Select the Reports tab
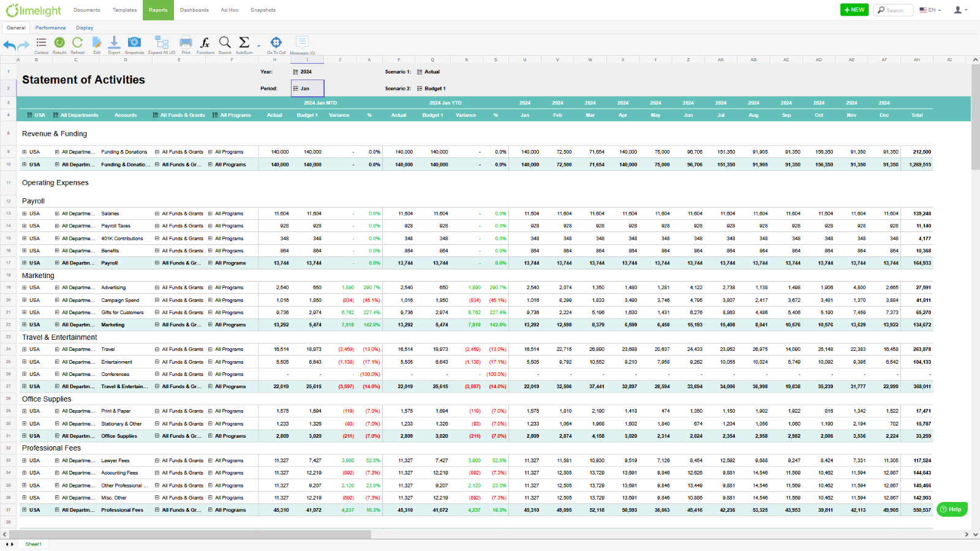Viewport: 980px width, 551px height. [158, 10]
